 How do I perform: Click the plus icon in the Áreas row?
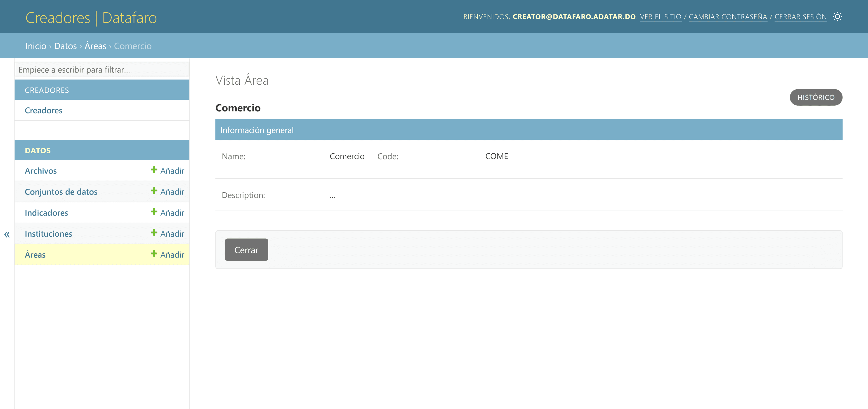point(154,254)
